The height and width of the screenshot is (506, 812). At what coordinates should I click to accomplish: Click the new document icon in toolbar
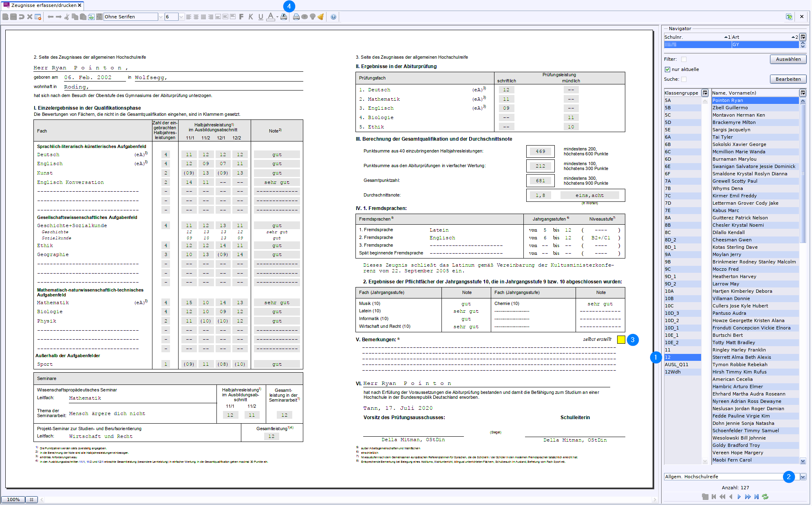click(5, 17)
